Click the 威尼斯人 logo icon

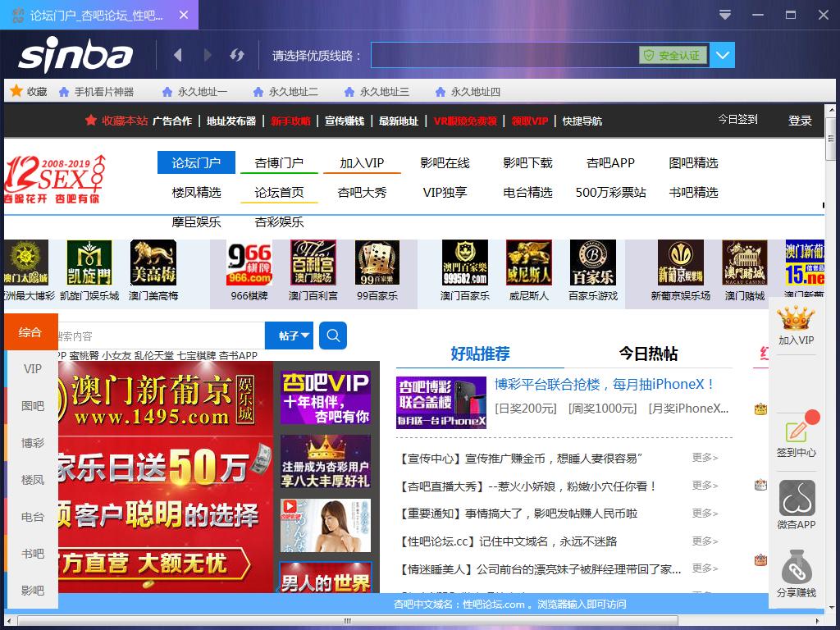(x=529, y=262)
